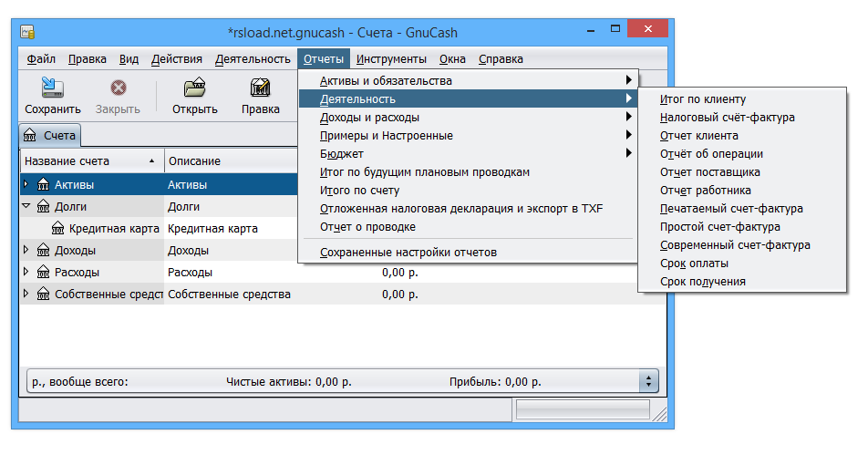Select Отчет поставщика report

[742, 171]
